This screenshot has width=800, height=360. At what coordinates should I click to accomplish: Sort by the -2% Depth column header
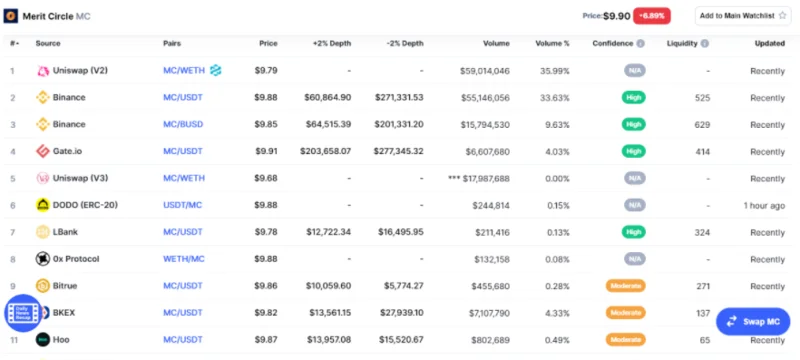point(405,44)
